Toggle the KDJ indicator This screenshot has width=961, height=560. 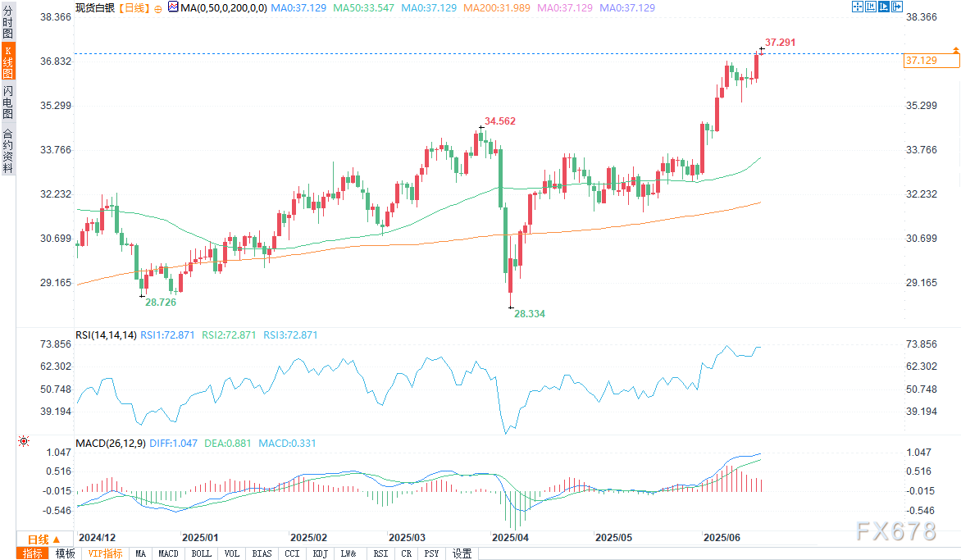(320, 553)
